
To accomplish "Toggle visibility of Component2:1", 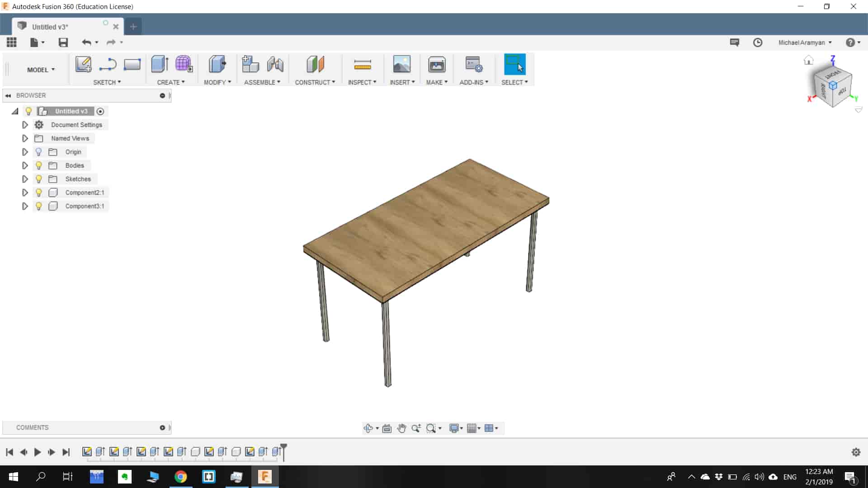I will 39,192.
